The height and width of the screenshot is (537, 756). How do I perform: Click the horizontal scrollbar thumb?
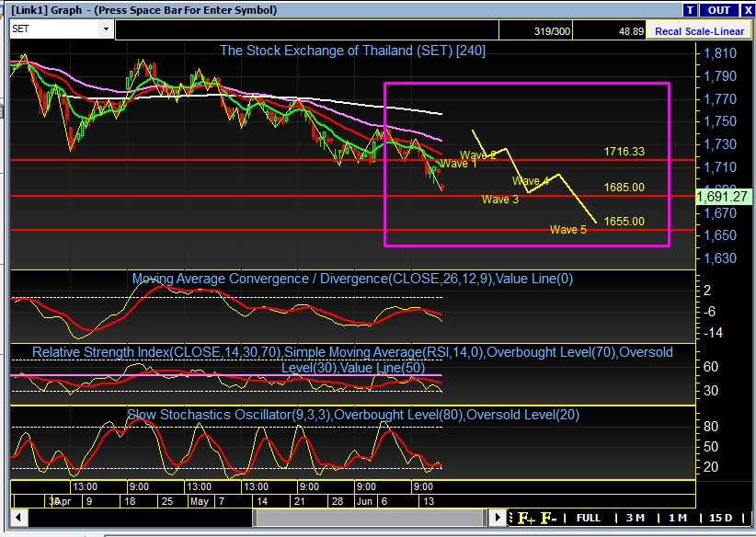coord(370,518)
